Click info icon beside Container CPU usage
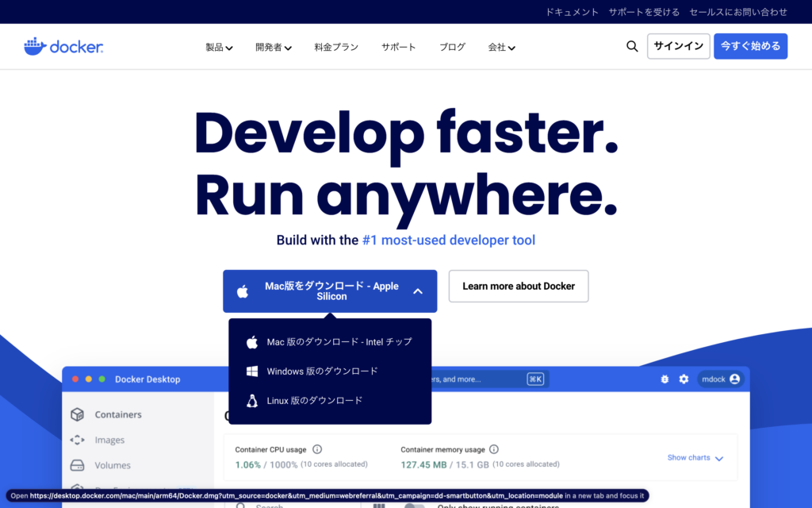The image size is (812, 508). [317, 449]
